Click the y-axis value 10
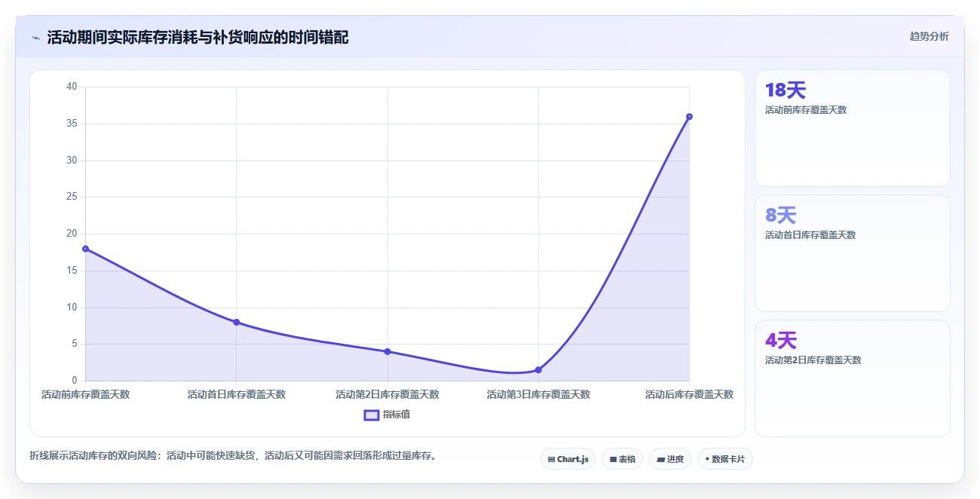Viewport: 980px width, 499px height. coord(72,308)
